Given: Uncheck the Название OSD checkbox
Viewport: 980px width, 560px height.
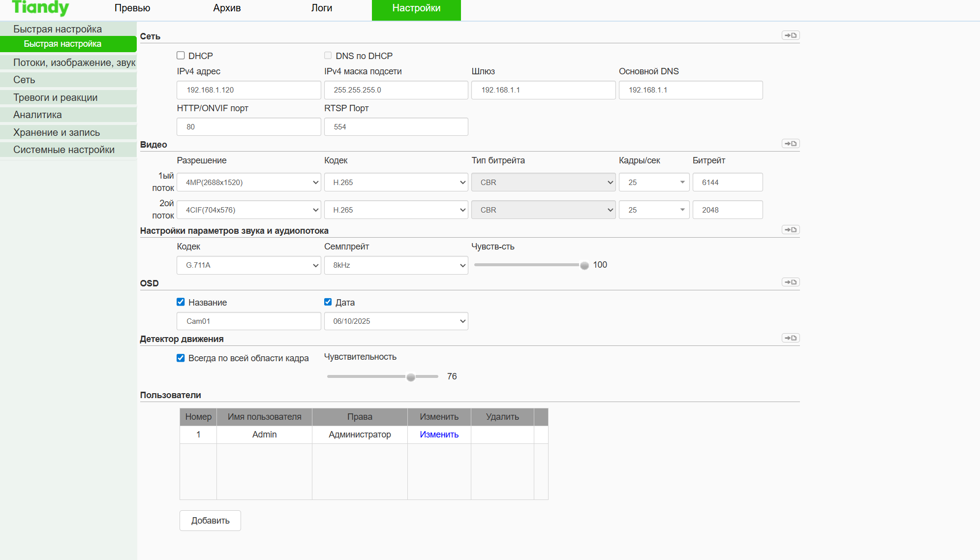Looking at the screenshot, I should tap(181, 302).
